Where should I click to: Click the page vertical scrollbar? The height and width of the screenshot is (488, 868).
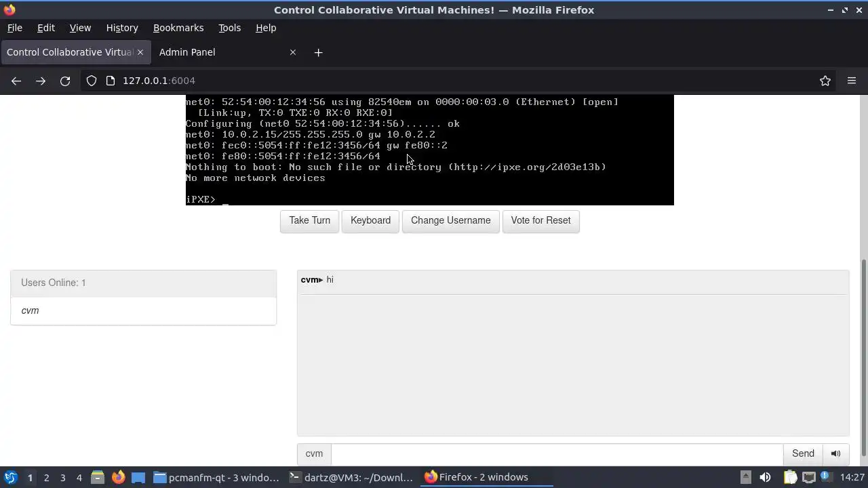click(864, 358)
